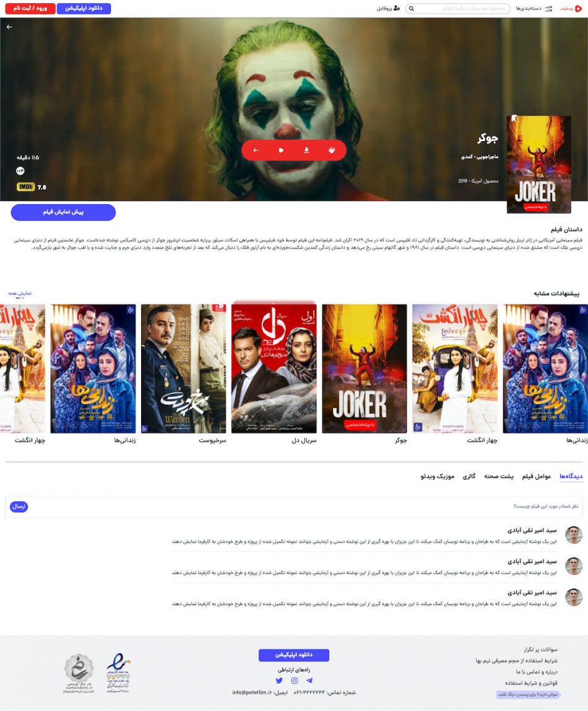Switch to the گالری tab
Image resolution: width=588 pixels, height=711 pixels.
[x=469, y=476]
